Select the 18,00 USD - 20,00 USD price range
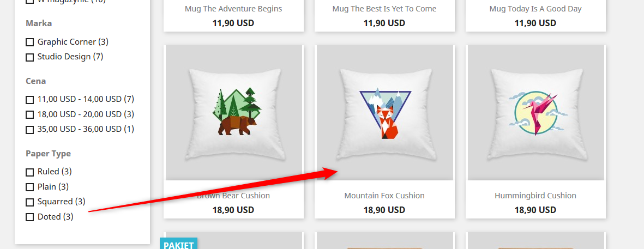 pyautogui.click(x=29, y=115)
